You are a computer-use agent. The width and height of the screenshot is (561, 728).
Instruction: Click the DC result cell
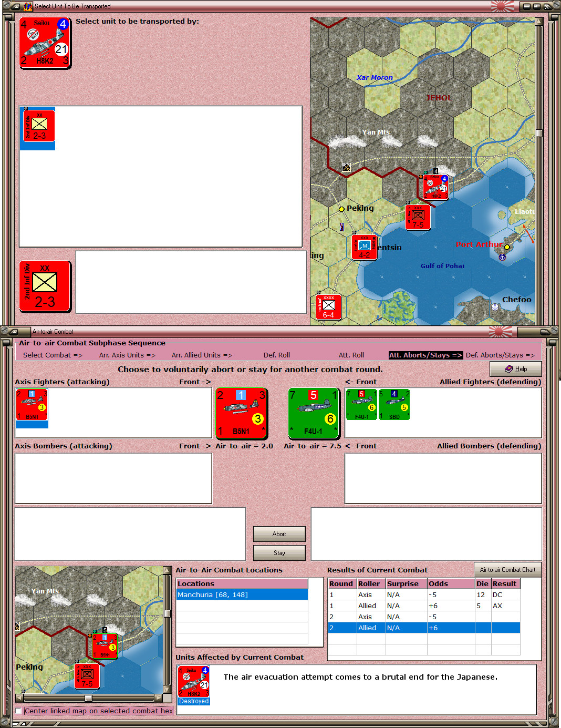[505, 594]
